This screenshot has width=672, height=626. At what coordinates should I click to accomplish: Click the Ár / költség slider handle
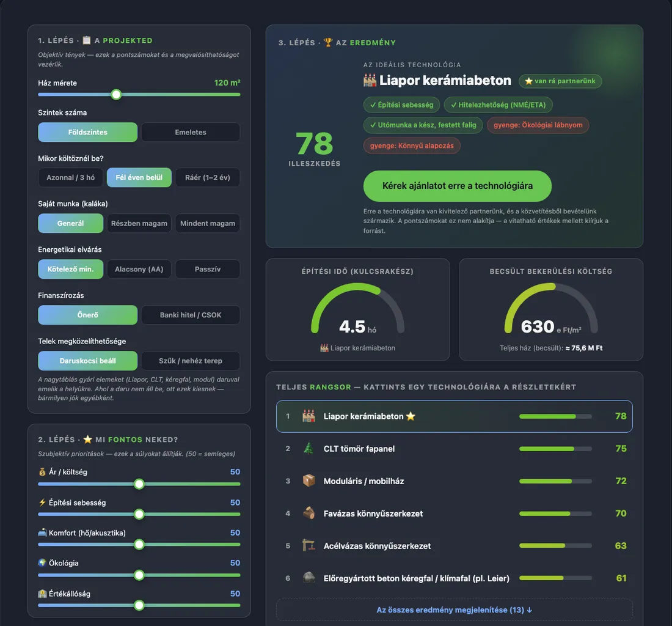click(139, 484)
